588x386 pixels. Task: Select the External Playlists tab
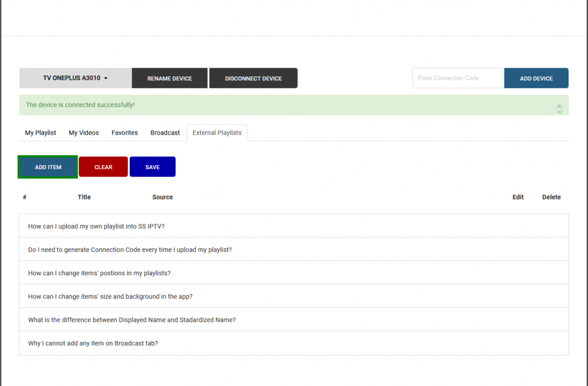(x=217, y=132)
